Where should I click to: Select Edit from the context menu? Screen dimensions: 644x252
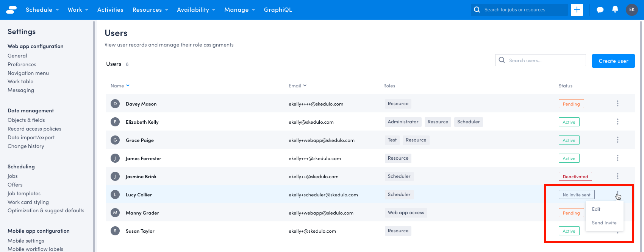[596, 209]
